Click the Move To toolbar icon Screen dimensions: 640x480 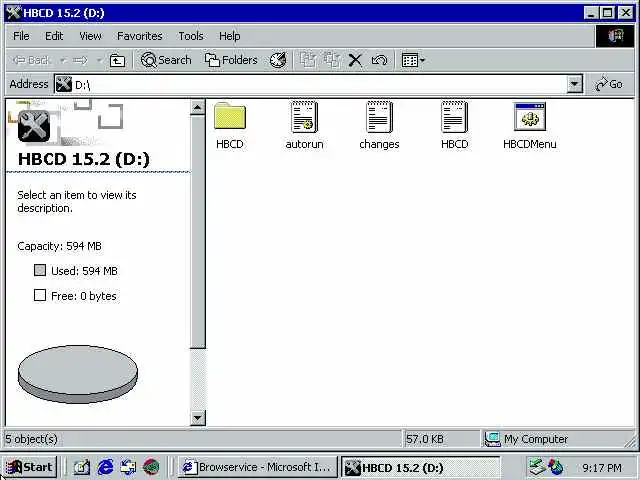coord(308,60)
